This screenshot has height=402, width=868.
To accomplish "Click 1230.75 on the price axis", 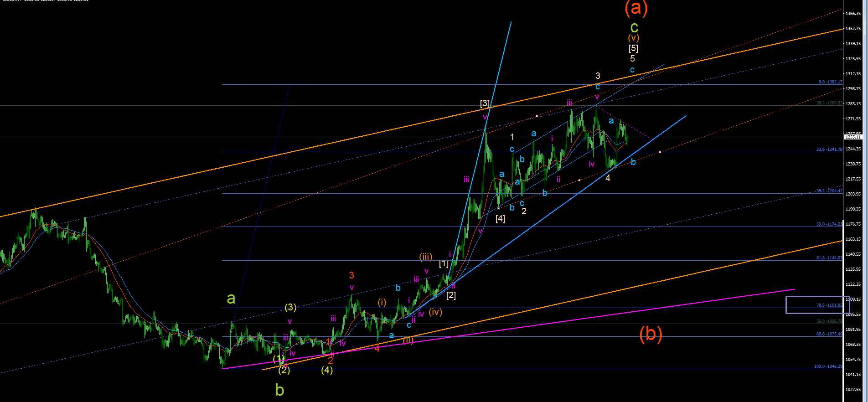I will click(x=853, y=164).
